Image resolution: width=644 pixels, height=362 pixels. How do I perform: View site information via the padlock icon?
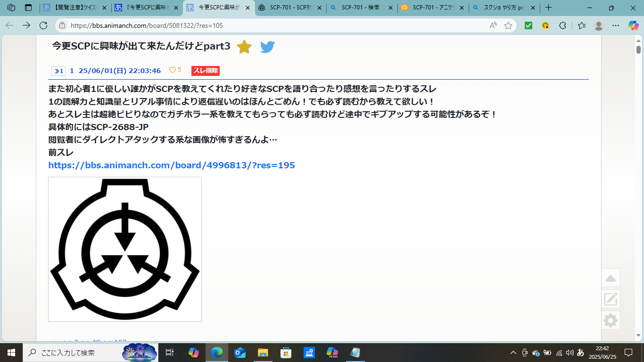point(62,25)
